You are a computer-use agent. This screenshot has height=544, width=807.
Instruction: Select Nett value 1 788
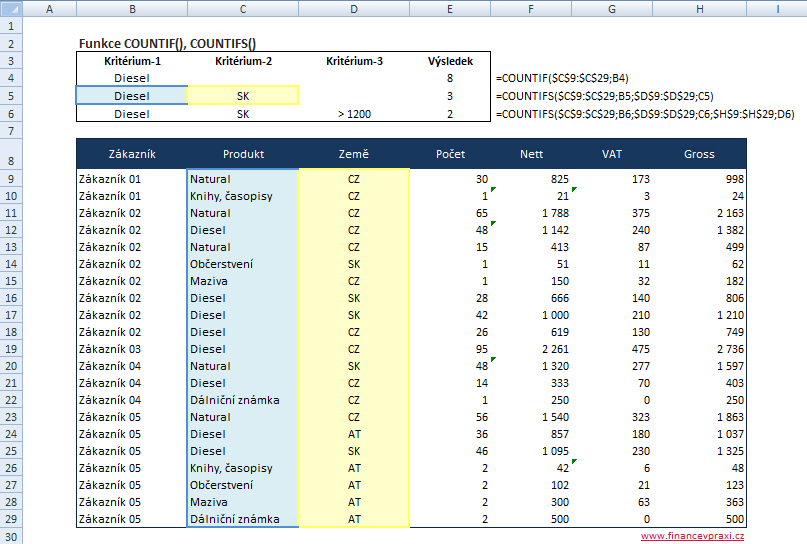point(531,213)
